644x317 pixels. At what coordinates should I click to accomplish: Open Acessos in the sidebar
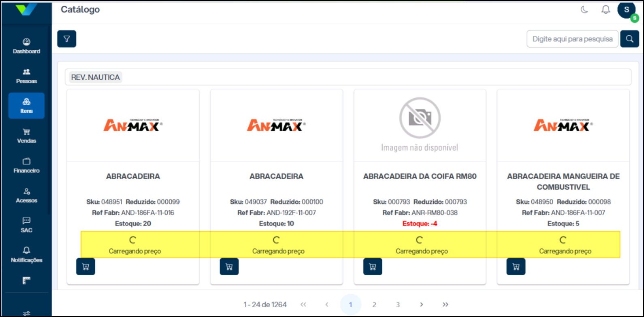[26, 195]
